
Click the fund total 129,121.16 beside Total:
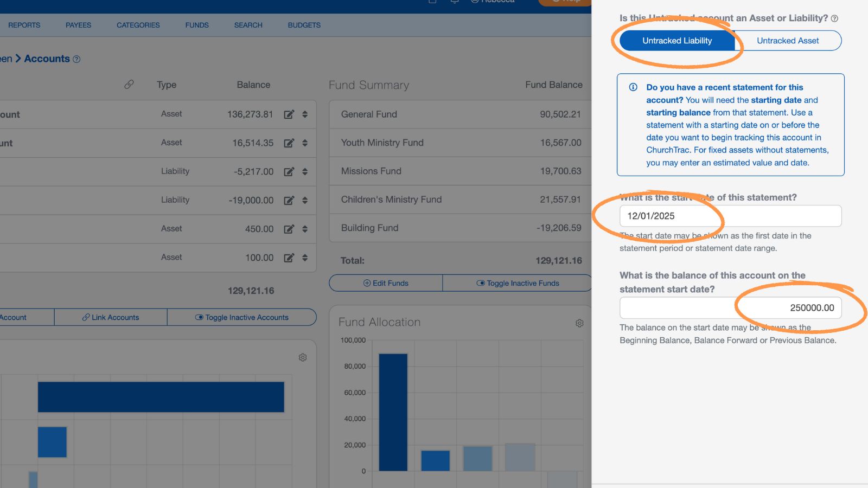pos(559,261)
